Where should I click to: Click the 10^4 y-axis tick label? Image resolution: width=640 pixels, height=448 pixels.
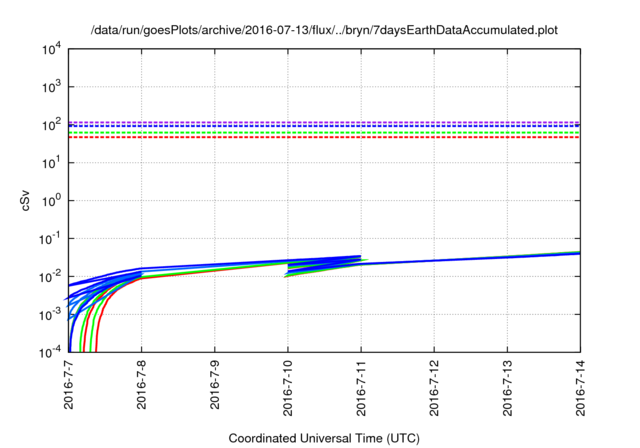tap(50, 49)
